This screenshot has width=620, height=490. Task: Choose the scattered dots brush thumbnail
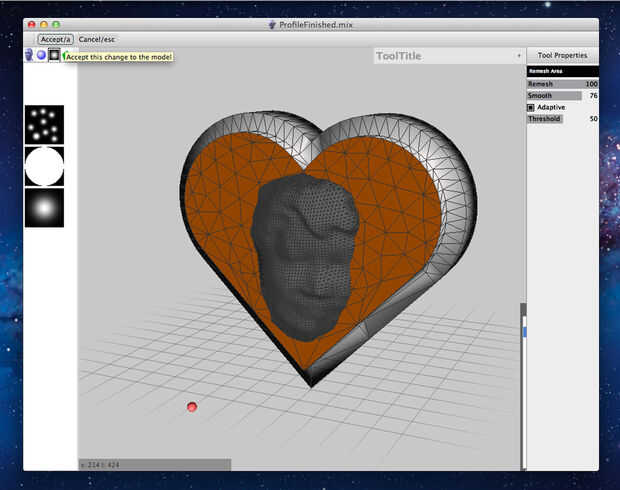tap(44, 125)
